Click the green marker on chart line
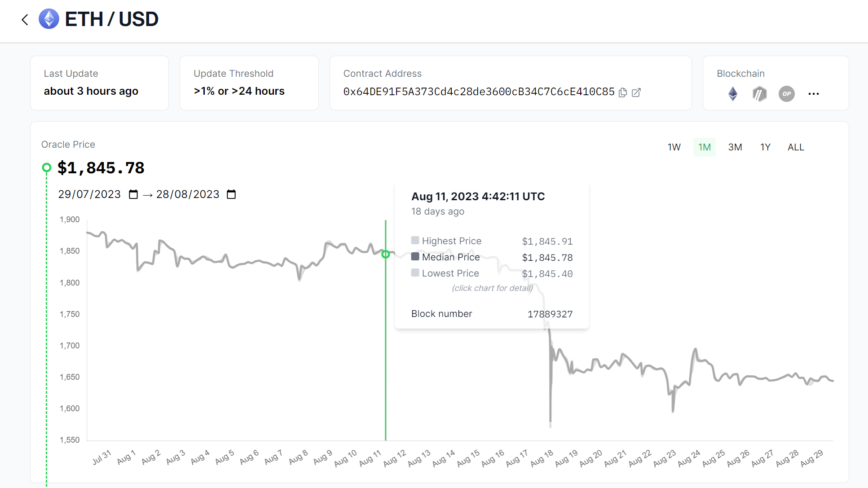Image resolution: width=868 pixels, height=488 pixels. click(x=386, y=255)
